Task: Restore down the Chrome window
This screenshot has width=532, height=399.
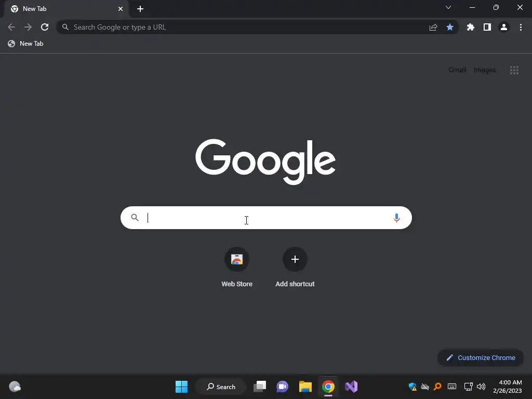Action: 496,7
